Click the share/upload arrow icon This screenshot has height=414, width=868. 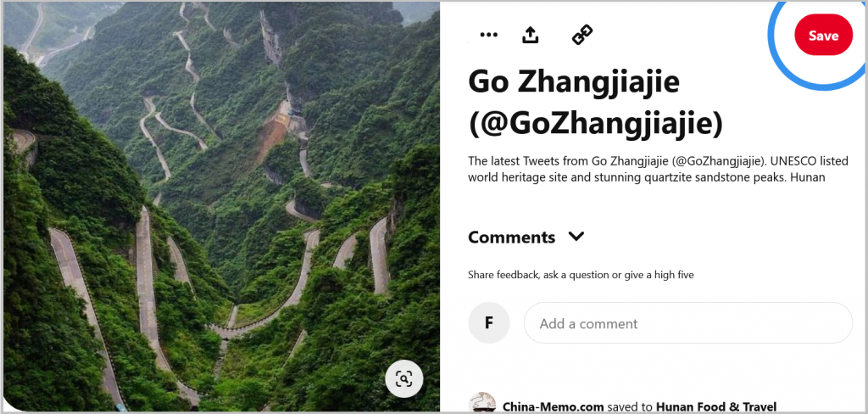531,35
